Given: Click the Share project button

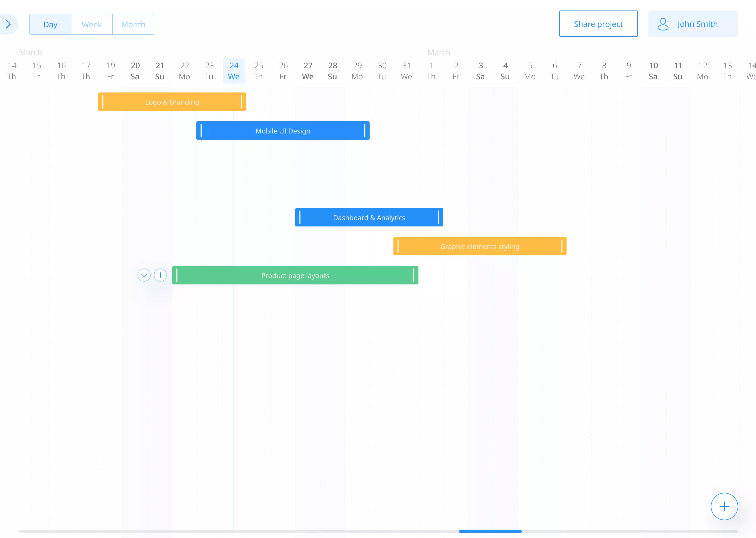Looking at the screenshot, I should [598, 24].
